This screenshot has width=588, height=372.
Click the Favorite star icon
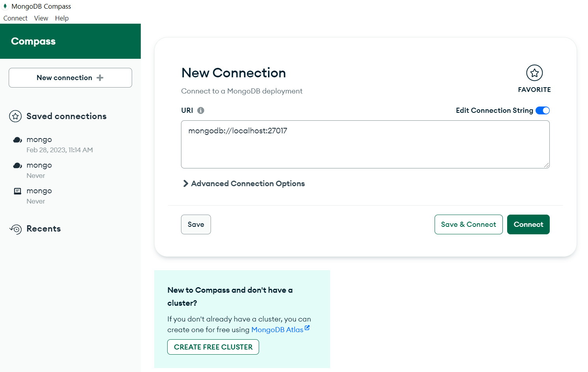[534, 73]
